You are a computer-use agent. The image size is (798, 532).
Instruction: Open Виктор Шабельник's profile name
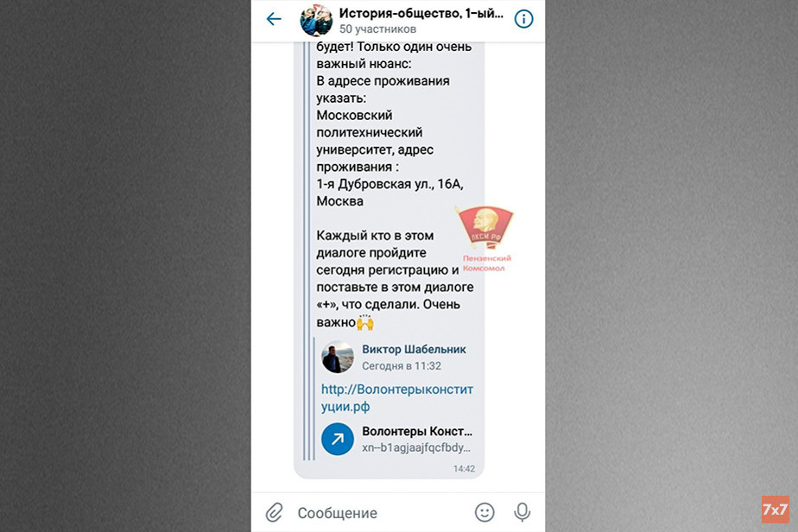click(414, 350)
